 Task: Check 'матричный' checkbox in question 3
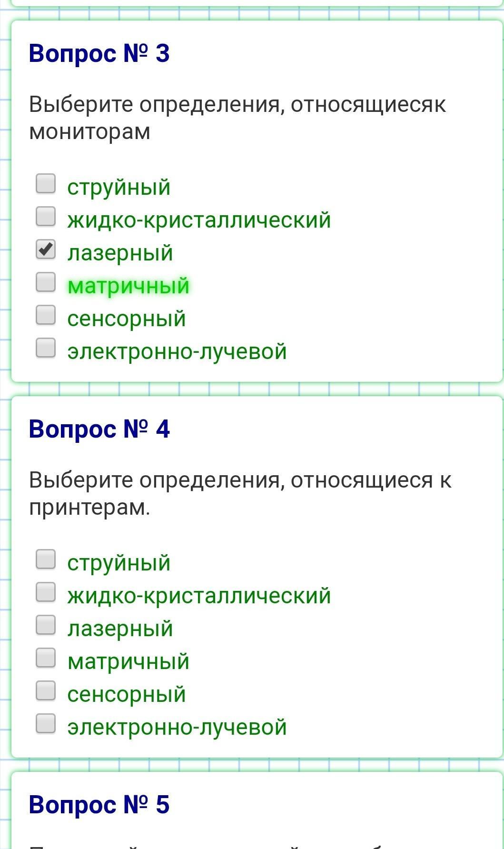pos(46,282)
